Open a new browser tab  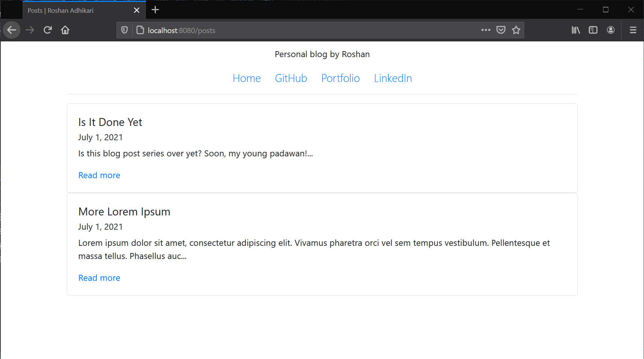[155, 10]
